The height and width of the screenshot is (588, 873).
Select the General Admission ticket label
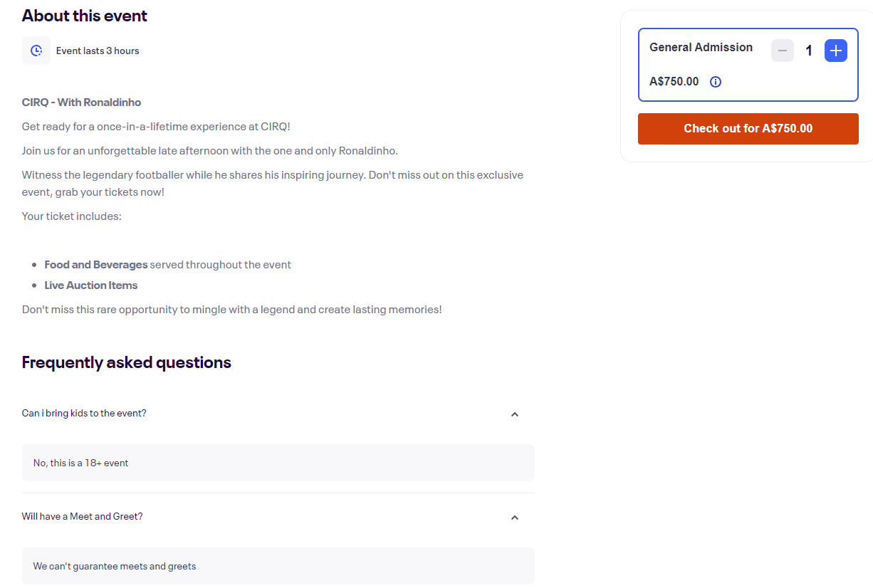pos(701,48)
